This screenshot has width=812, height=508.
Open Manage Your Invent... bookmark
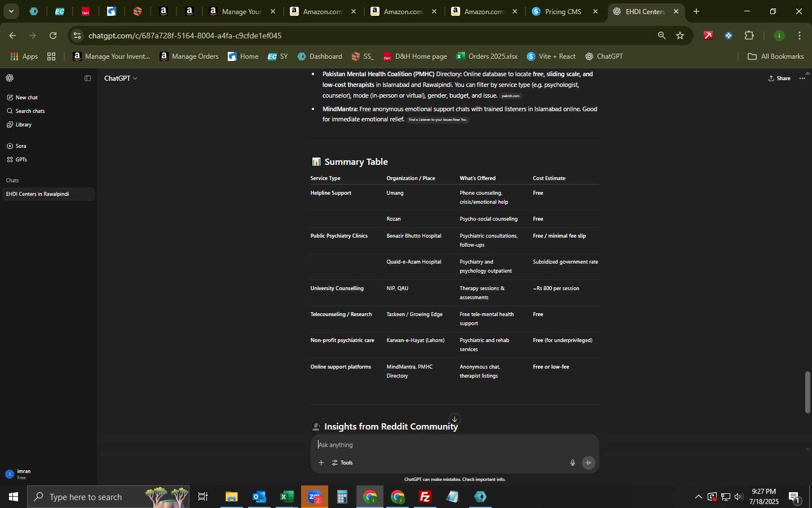112,56
